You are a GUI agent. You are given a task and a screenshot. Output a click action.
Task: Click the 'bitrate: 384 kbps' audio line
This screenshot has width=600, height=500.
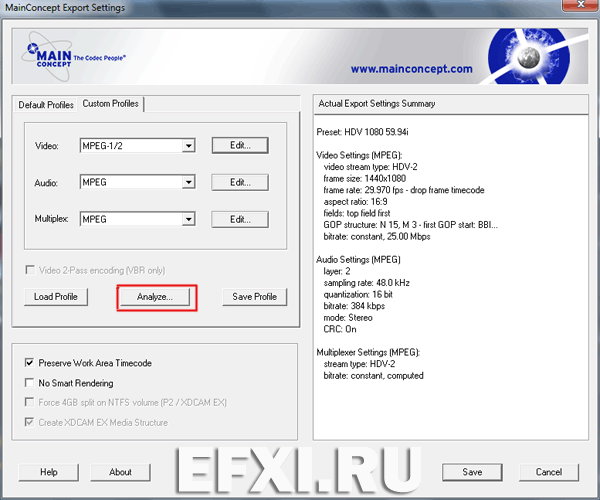tap(354, 306)
